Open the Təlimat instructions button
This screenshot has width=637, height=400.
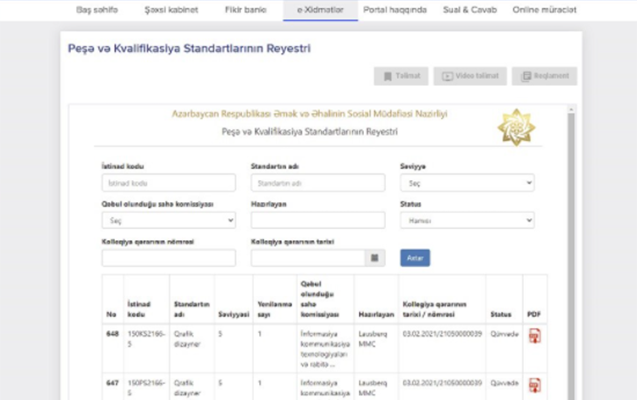click(x=401, y=76)
